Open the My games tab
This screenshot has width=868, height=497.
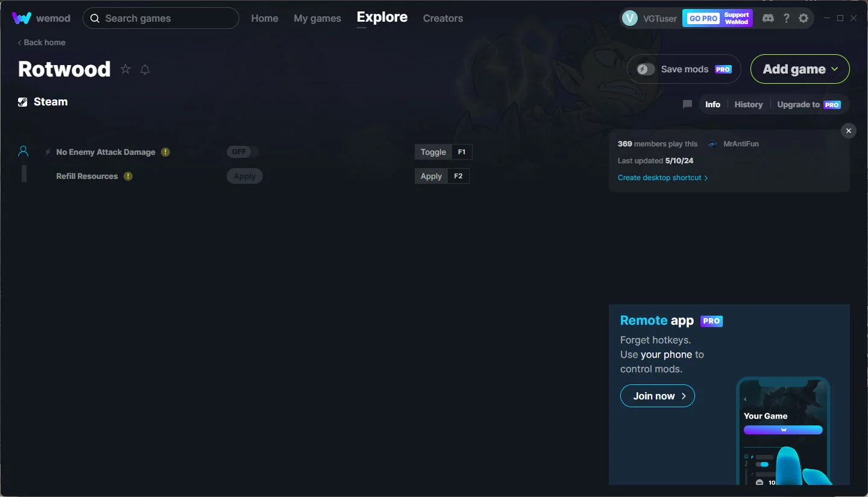pos(318,18)
